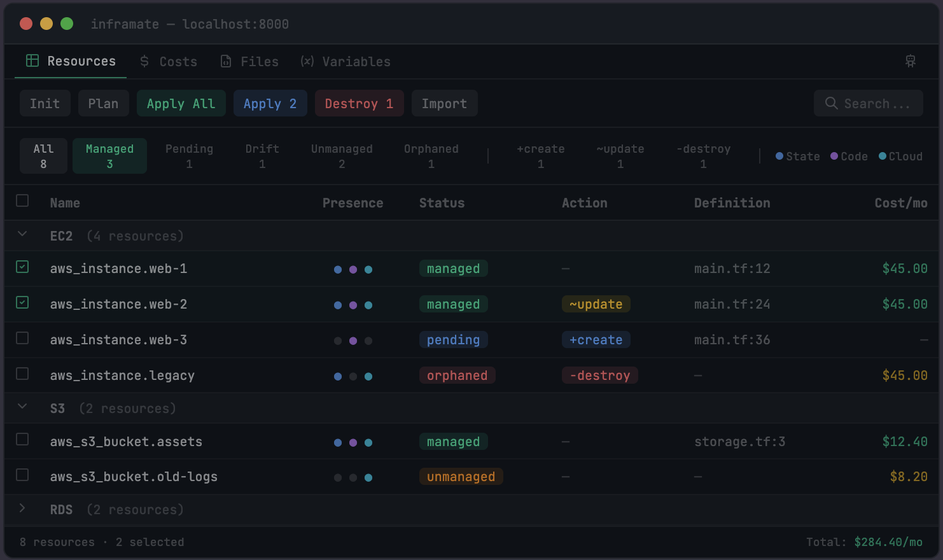The image size is (943, 560).
Task: Run the Plan button
Action: click(x=103, y=103)
